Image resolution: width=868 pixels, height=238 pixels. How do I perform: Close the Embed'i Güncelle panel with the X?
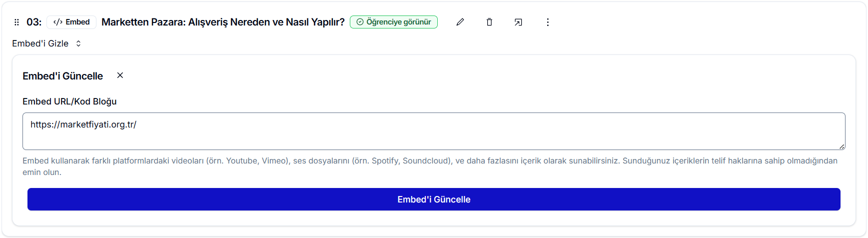pyautogui.click(x=120, y=75)
